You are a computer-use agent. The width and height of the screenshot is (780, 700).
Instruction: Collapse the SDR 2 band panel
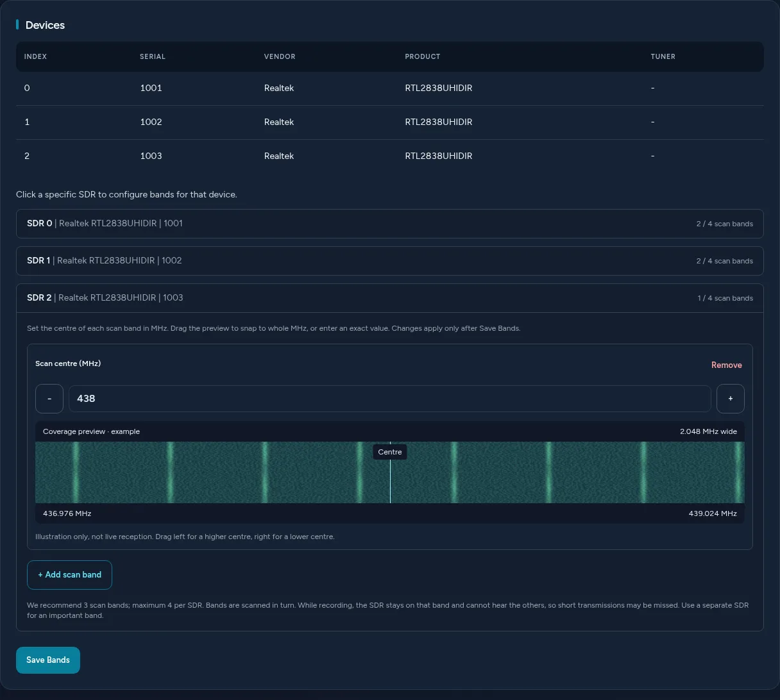pyautogui.click(x=390, y=298)
